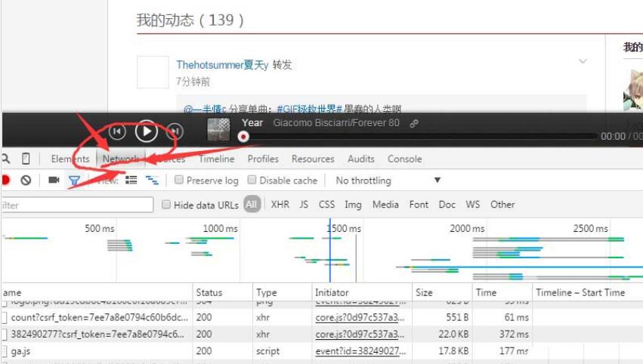This screenshot has width=643, height=364.
Task: Filter requests by XHR
Action: (x=280, y=204)
